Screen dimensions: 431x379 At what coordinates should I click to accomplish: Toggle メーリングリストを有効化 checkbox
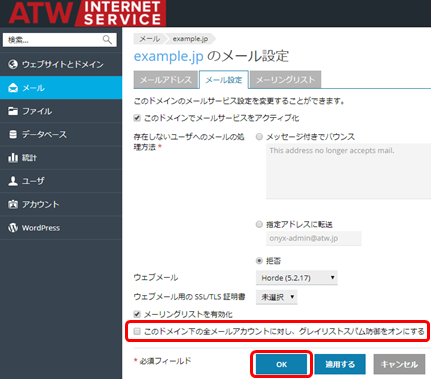(x=137, y=314)
